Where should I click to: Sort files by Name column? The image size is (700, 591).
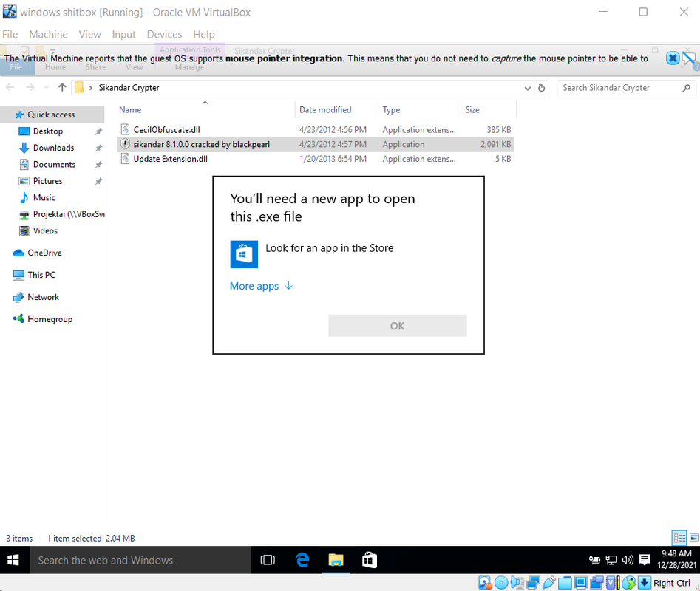[x=130, y=110]
